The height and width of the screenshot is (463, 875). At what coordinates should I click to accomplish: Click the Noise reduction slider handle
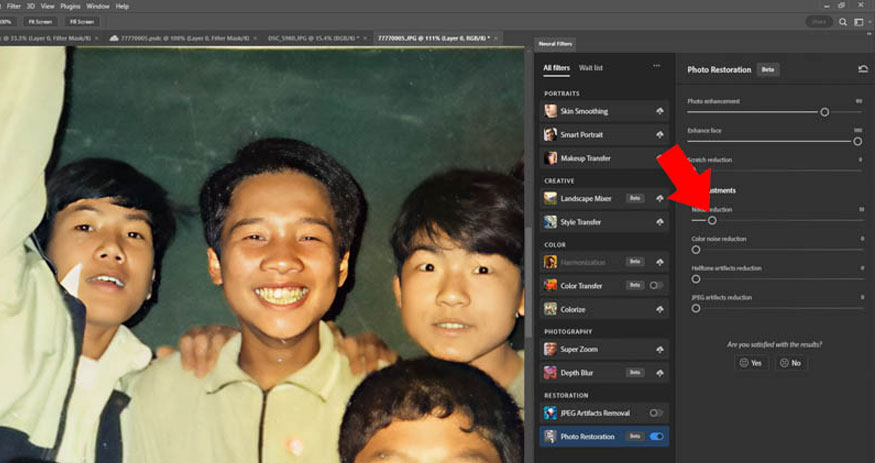click(712, 220)
